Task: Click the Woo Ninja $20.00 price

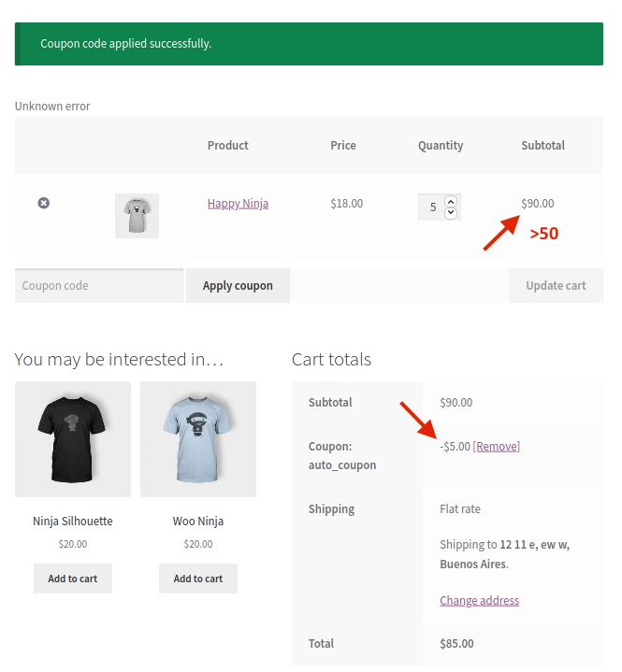Action: (x=198, y=544)
